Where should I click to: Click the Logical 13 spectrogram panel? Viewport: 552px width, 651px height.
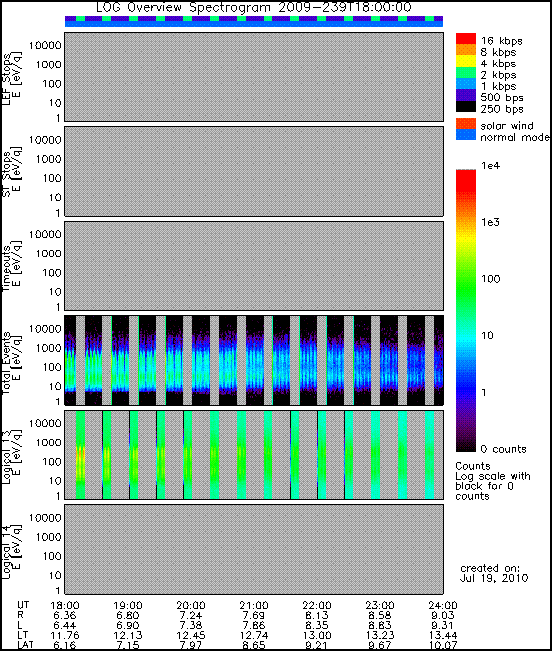coord(254,455)
